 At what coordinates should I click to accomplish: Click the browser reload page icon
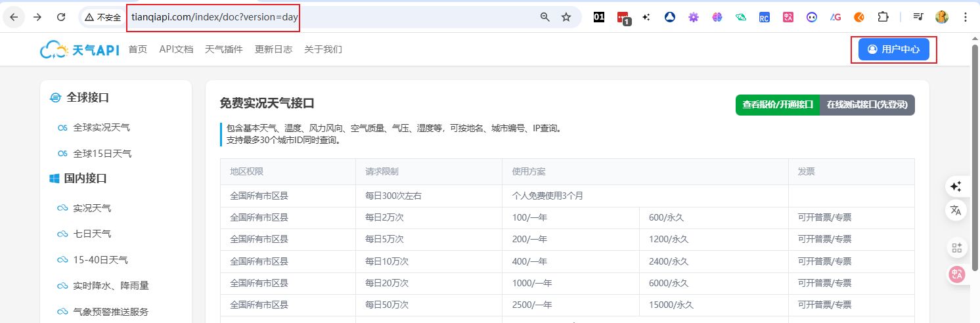click(61, 17)
